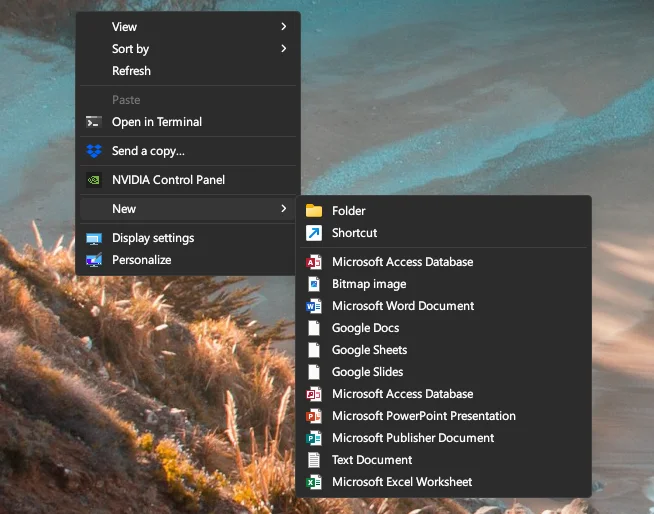654x514 pixels.
Task: Click the Microsoft Publisher Document label
Action: (413, 438)
